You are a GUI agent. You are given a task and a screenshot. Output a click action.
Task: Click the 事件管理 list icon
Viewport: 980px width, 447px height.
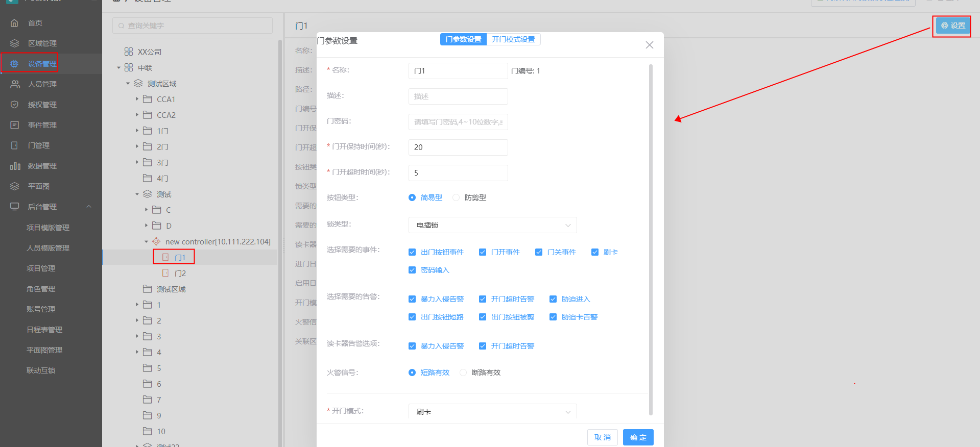[14, 125]
